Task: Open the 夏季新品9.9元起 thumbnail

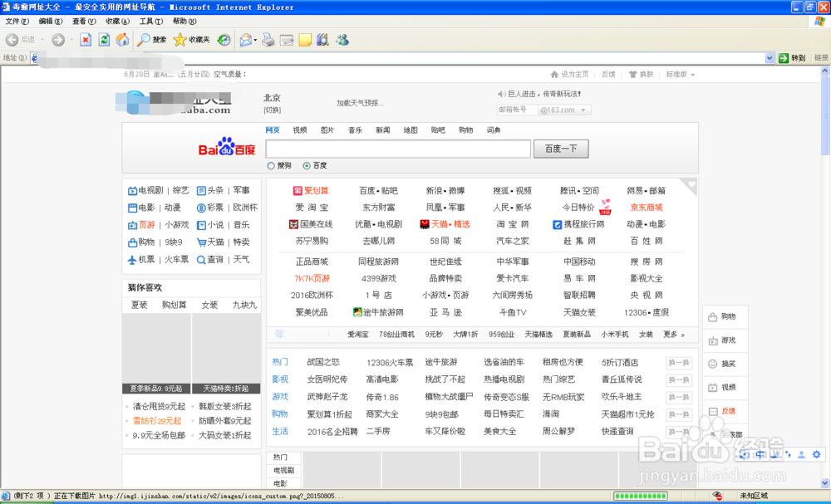Action: pyautogui.click(x=156, y=354)
